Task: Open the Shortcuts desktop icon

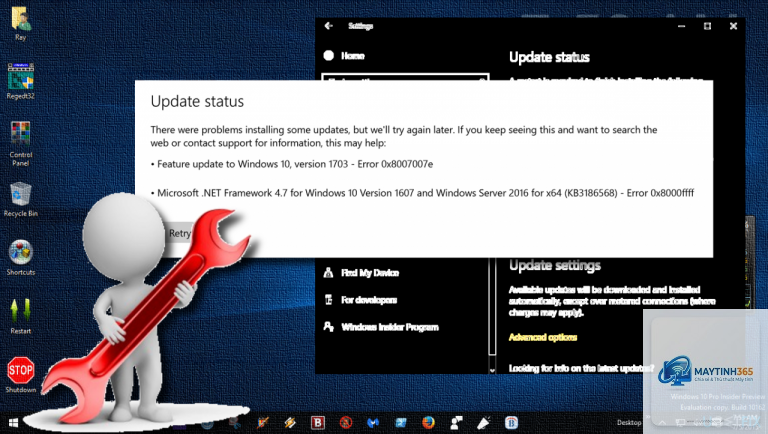Action: tap(20, 257)
